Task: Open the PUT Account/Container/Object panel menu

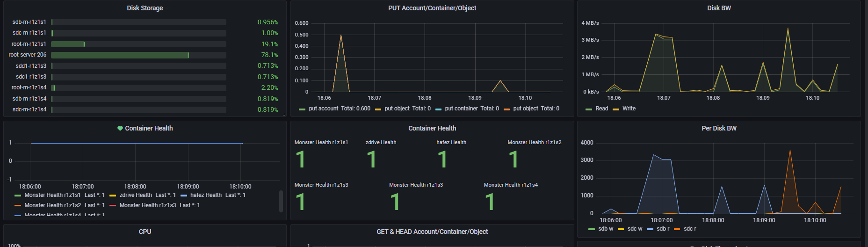Action: pos(432,8)
